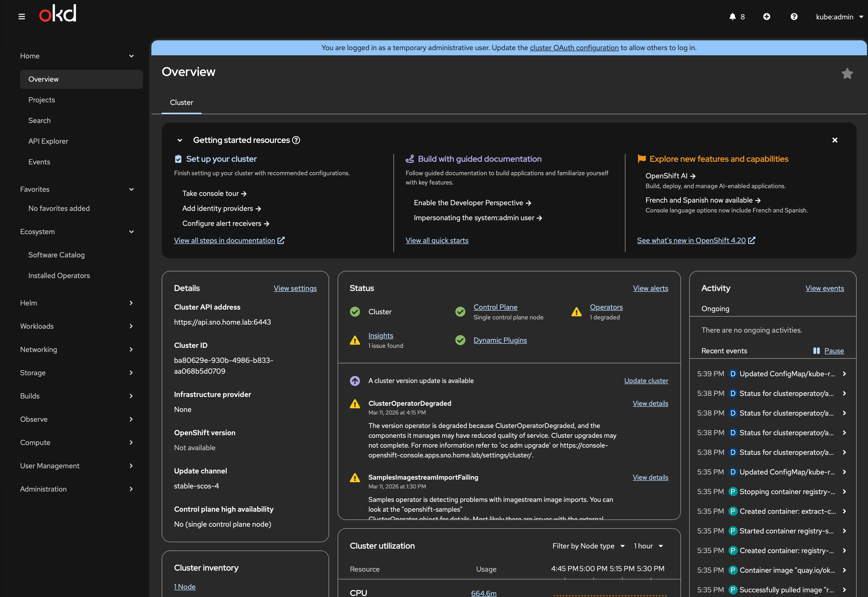The image size is (868, 597).
Task: Click the Pause icon beside Recent events
Action: click(816, 351)
